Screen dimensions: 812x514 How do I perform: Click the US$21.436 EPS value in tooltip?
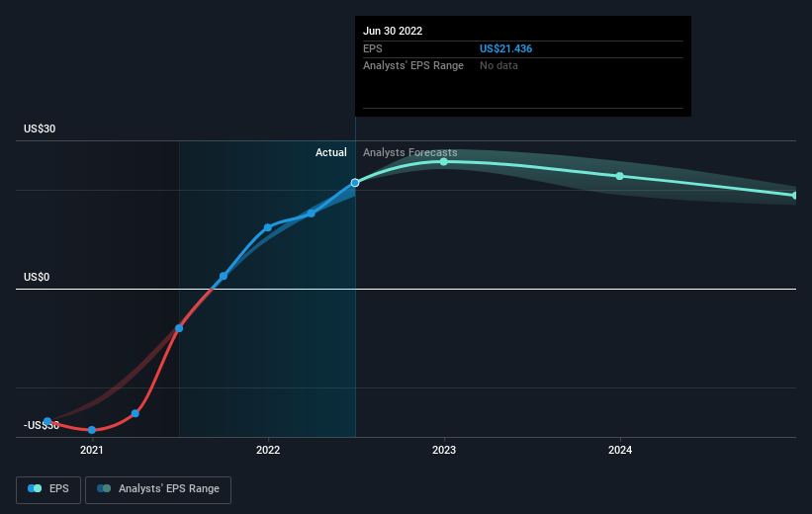(x=506, y=48)
